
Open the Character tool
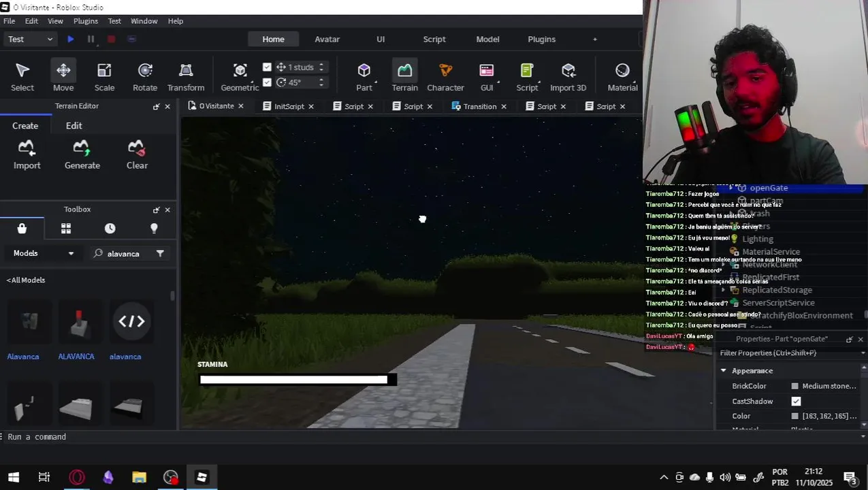pyautogui.click(x=445, y=76)
